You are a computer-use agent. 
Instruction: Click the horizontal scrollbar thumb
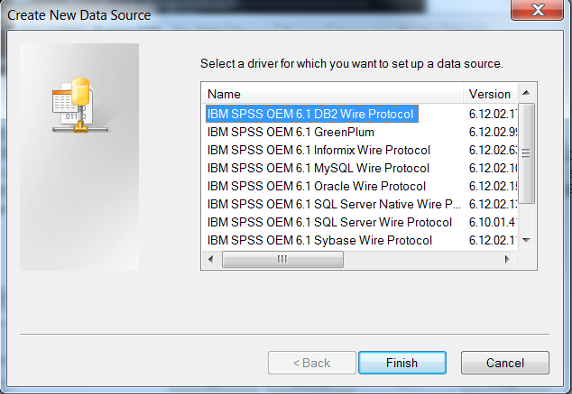point(283,259)
